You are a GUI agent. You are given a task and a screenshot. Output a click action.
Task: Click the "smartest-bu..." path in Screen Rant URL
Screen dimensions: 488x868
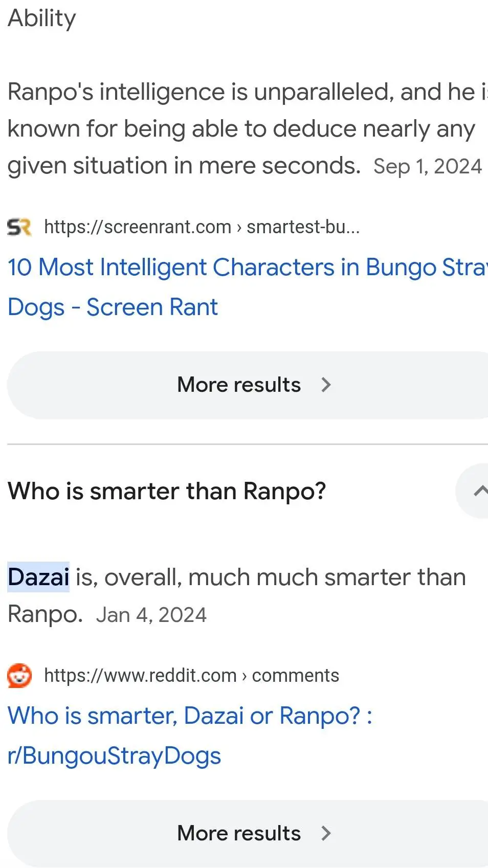coord(303,227)
